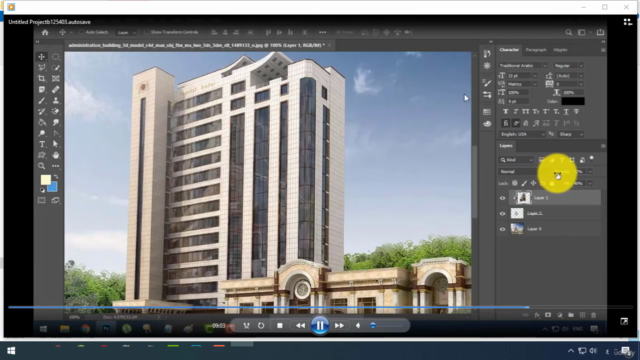Mute the media player sound

coord(358,326)
